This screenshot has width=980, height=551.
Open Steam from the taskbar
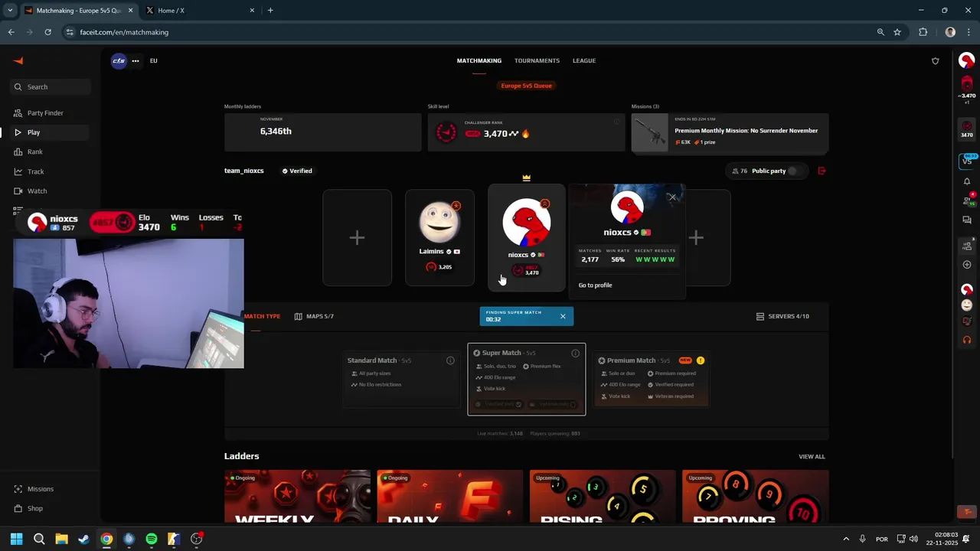83,539
